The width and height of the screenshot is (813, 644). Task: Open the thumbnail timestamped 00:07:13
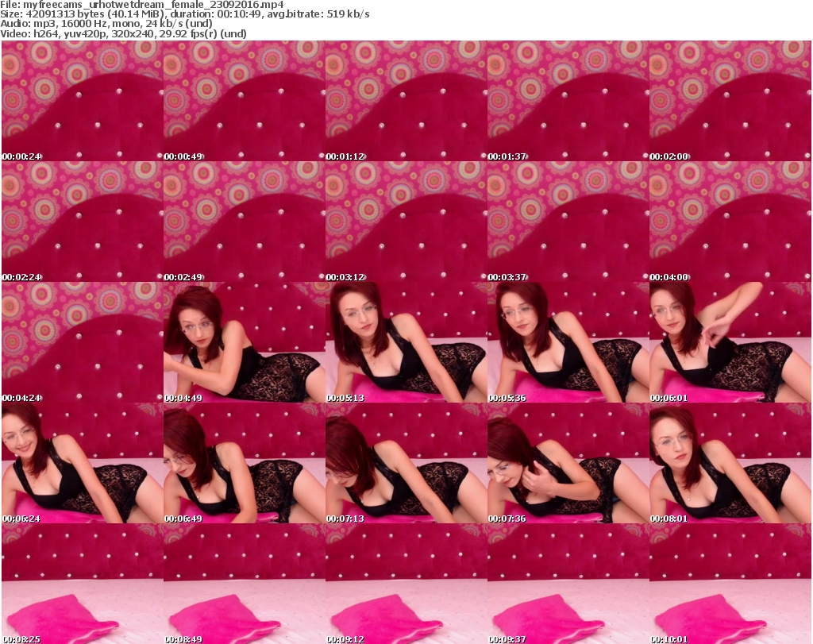(406, 463)
